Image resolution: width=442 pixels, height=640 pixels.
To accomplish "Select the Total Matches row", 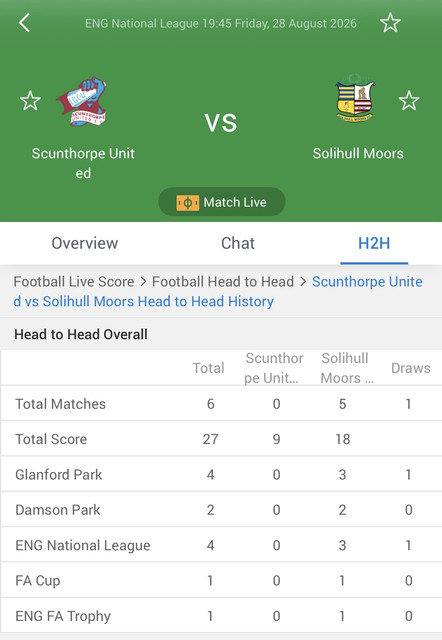I will [x=222, y=404].
